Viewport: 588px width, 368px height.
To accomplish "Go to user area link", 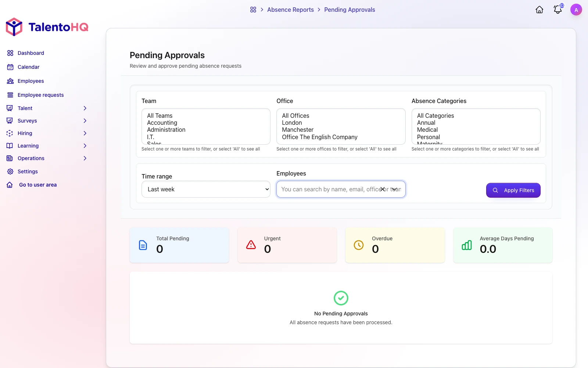I will tap(38, 185).
